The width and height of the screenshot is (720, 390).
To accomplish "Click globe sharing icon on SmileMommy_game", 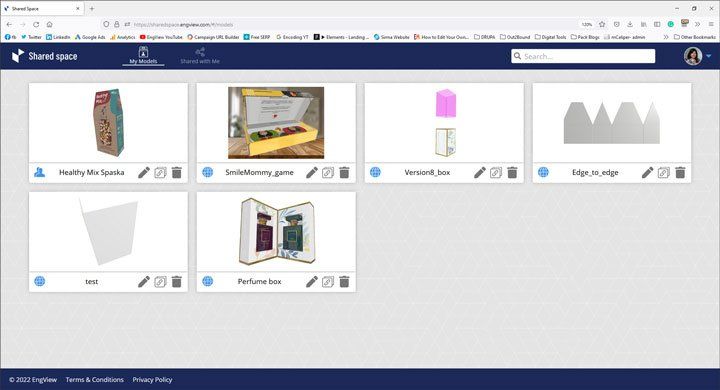I will tap(208, 172).
